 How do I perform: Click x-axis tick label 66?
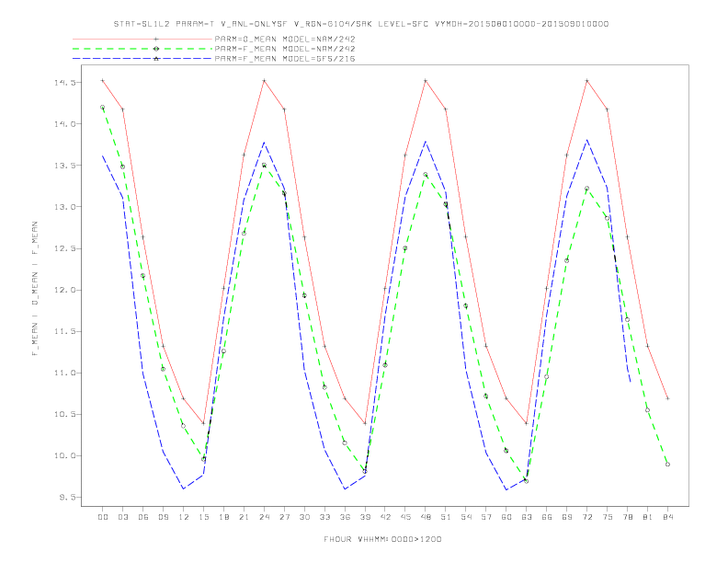547,517
